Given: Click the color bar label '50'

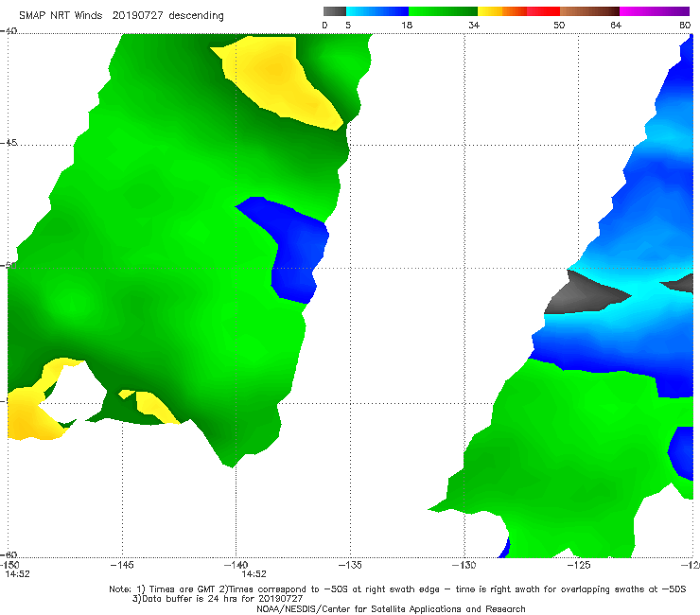Looking at the screenshot, I should click(x=559, y=25).
